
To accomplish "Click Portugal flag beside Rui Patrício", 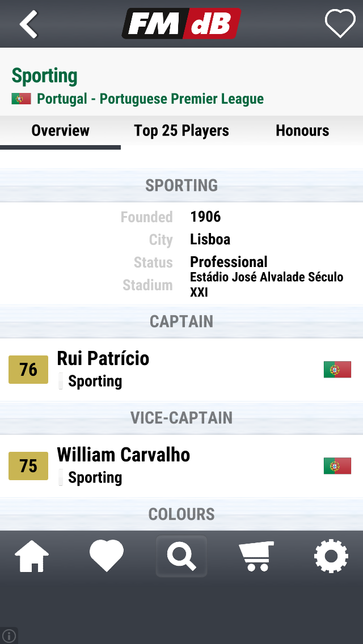I will pyautogui.click(x=337, y=369).
